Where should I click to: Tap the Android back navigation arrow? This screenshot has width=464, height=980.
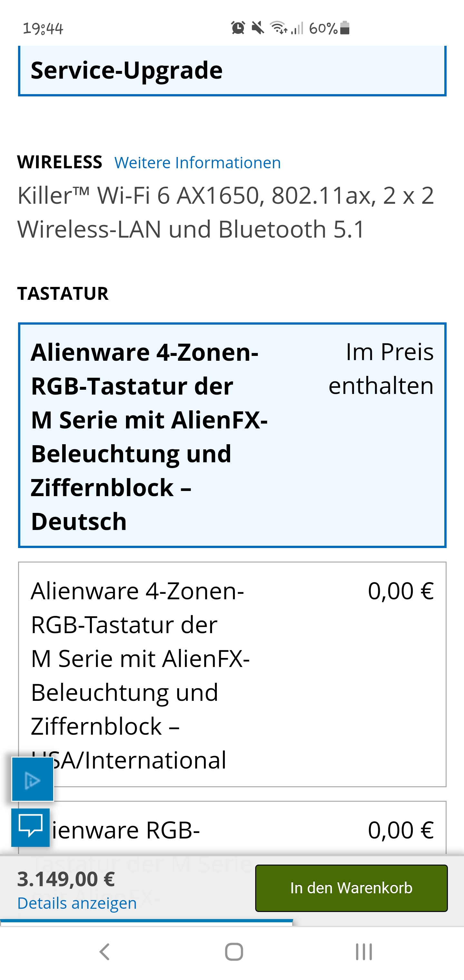104,952
